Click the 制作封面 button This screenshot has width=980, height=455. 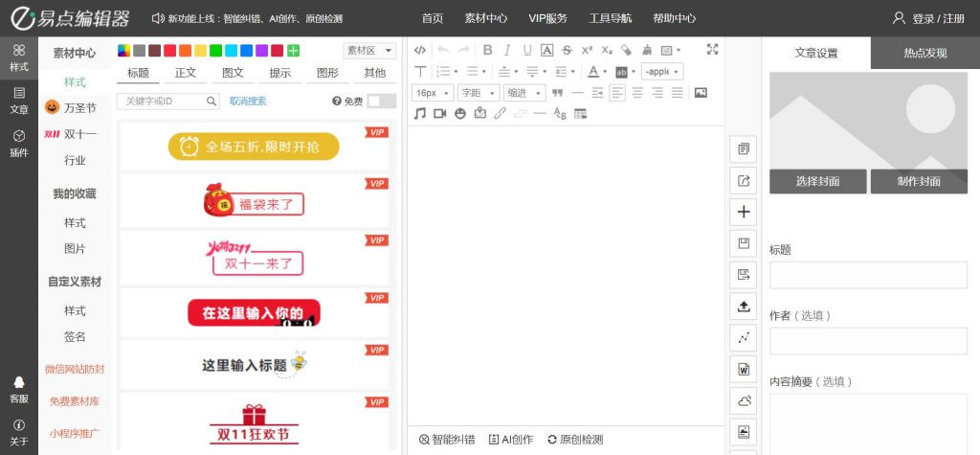coord(919,181)
